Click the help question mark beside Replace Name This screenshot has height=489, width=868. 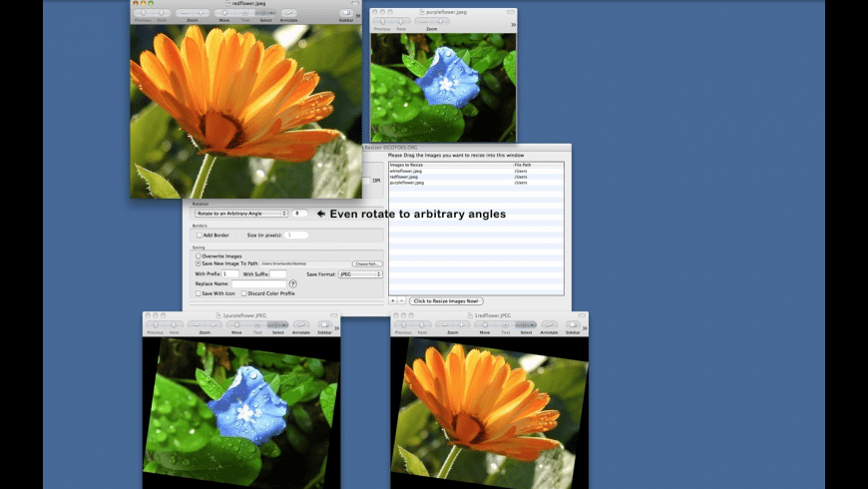[292, 284]
